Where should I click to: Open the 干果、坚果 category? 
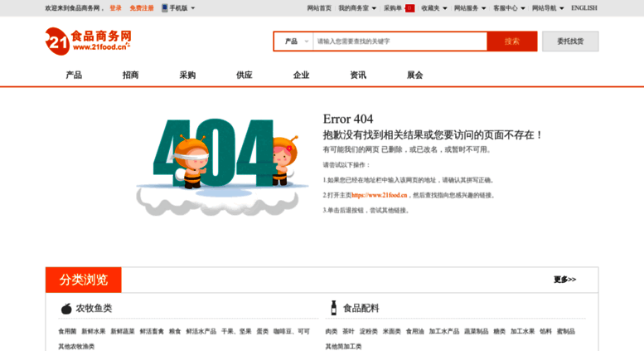pos(236,331)
